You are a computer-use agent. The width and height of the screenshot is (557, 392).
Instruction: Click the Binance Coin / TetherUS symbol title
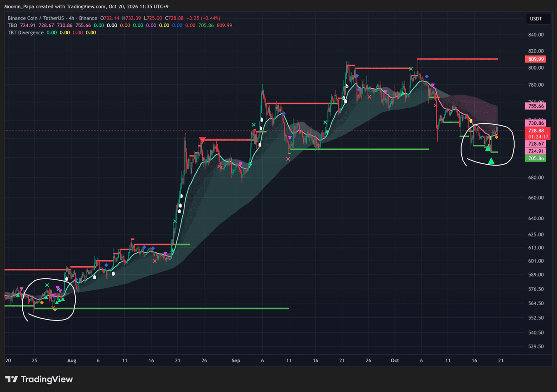click(x=37, y=18)
